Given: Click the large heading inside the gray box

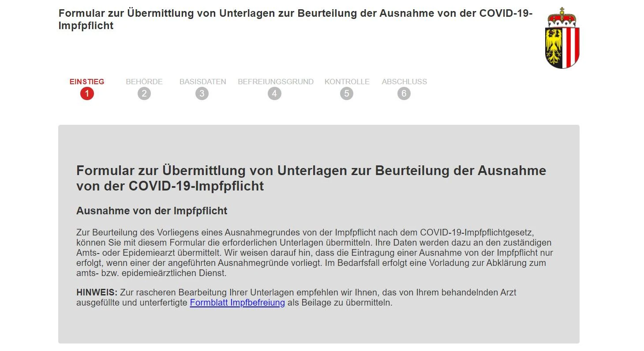Looking at the screenshot, I should point(311,178).
